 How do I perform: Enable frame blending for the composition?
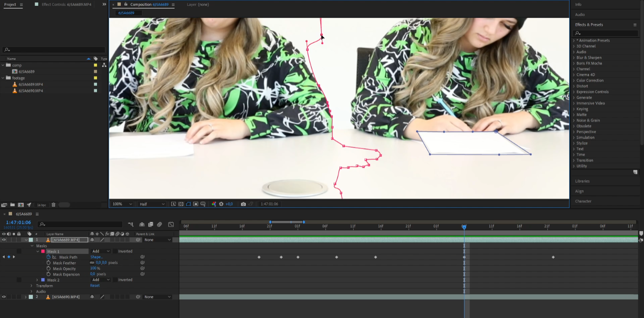click(x=150, y=224)
